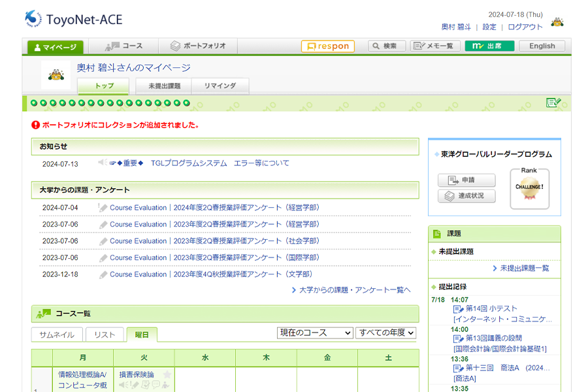
Task: Switch course view to リスト
Action: [105, 335]
